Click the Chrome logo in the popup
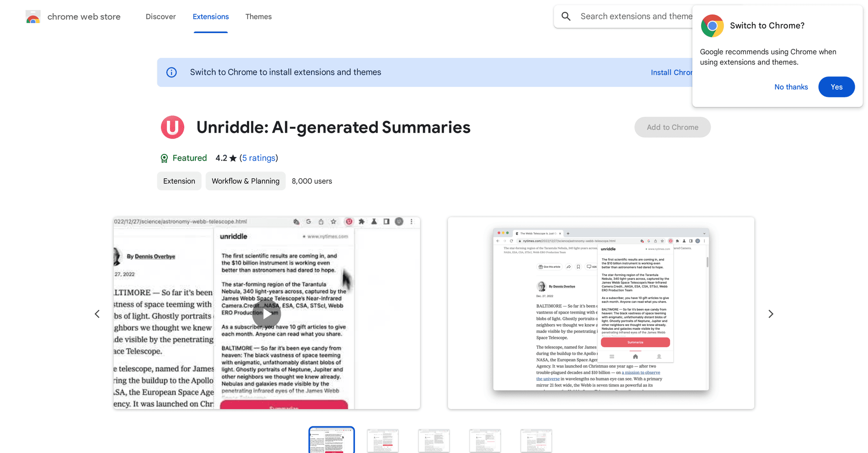This screenshot has height=453, width=868. tap(712, 26)
